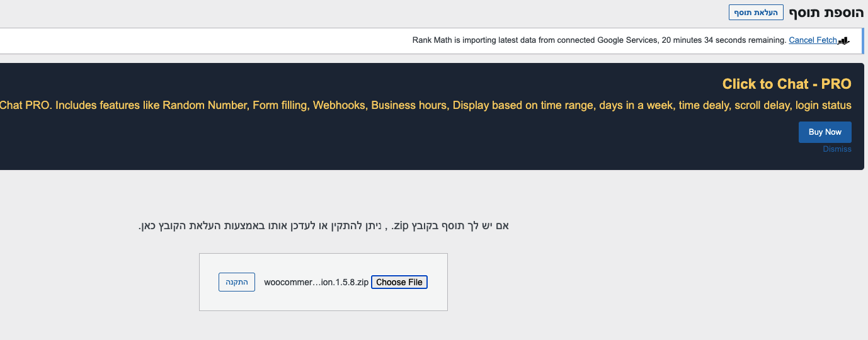Viewport: 868px width, 340px height.
Task: Click the העלאת תוסף upload plugin button
Action: point(756,13)
